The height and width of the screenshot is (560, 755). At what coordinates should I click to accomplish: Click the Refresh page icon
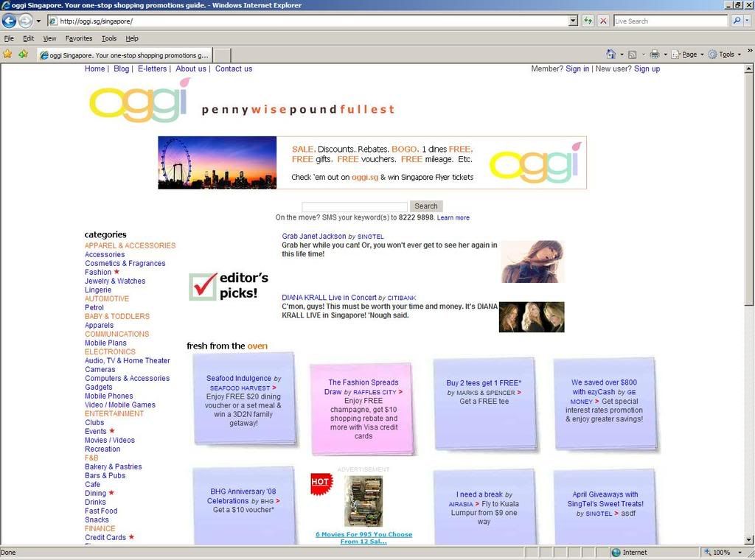click(x=588, y=21)
